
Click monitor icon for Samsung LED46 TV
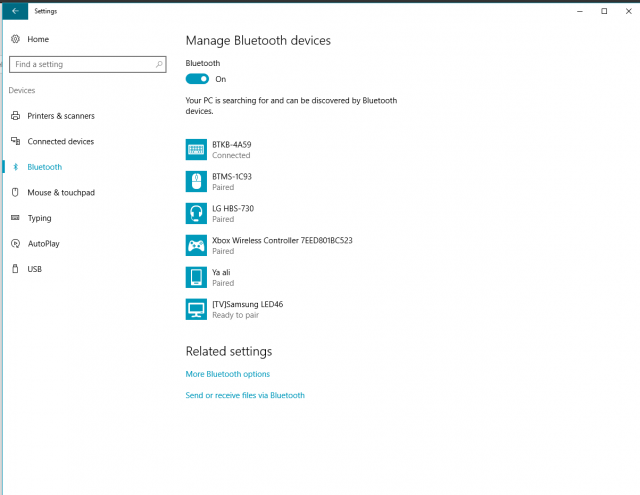coord(196,309)
